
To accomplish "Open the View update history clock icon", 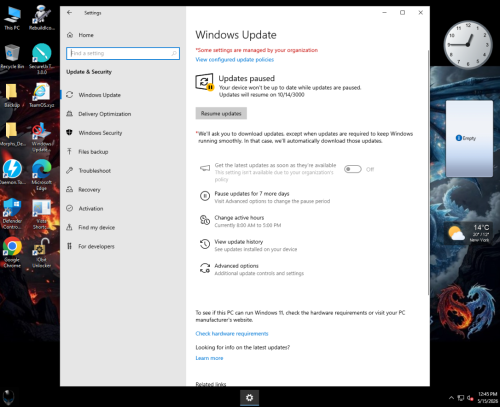I will point(205,244).
